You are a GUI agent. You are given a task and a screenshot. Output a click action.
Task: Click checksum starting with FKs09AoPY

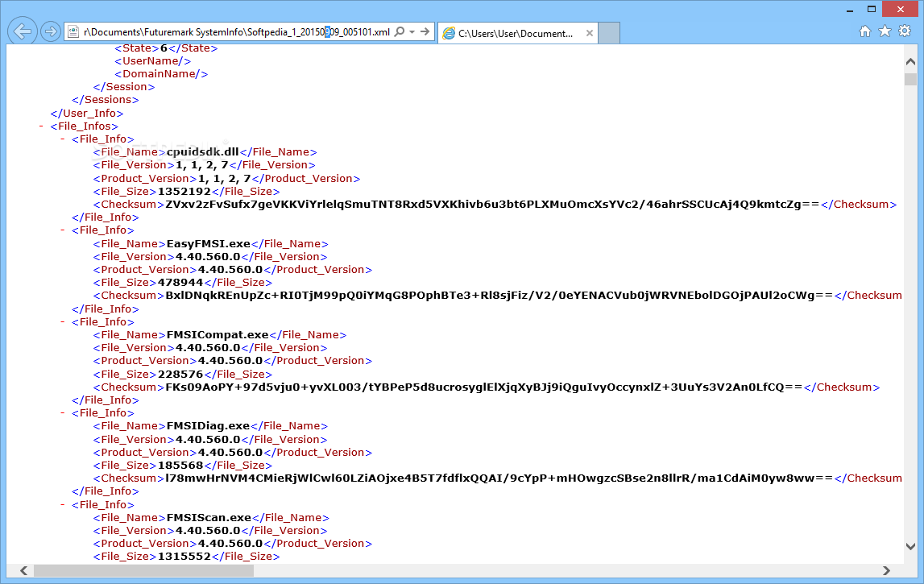(484, 387)
